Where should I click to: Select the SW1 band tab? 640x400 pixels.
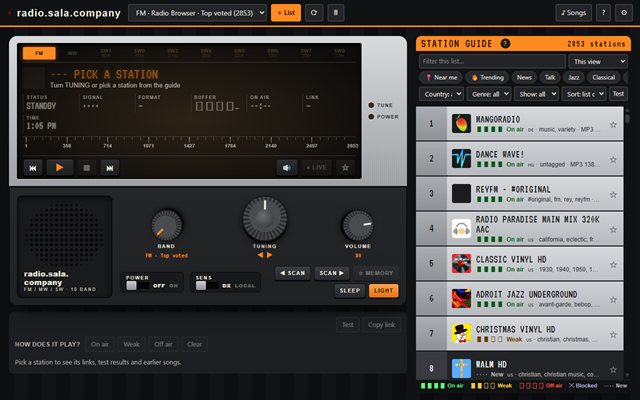coord(106,53)
